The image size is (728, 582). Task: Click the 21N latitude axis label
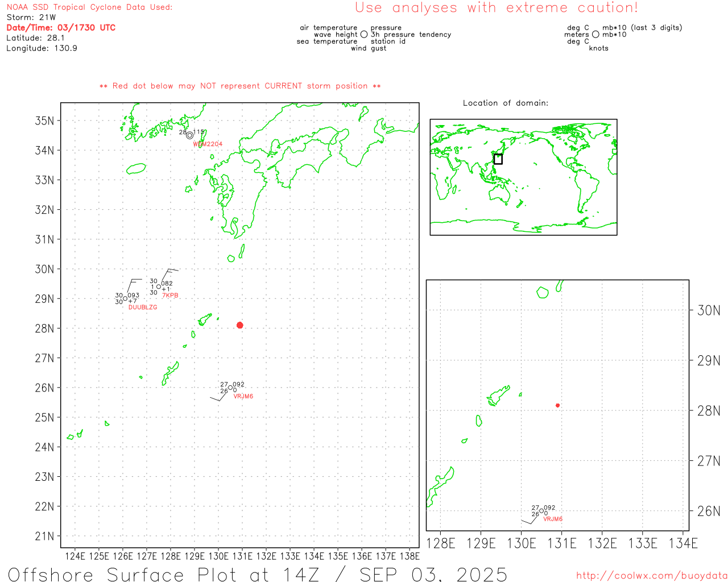(x=45, y=536)
